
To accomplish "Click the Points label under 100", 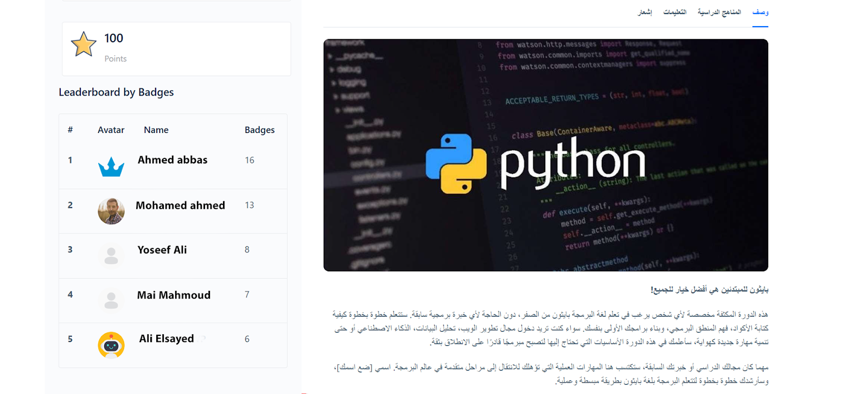I will click(x=116, y=59).
